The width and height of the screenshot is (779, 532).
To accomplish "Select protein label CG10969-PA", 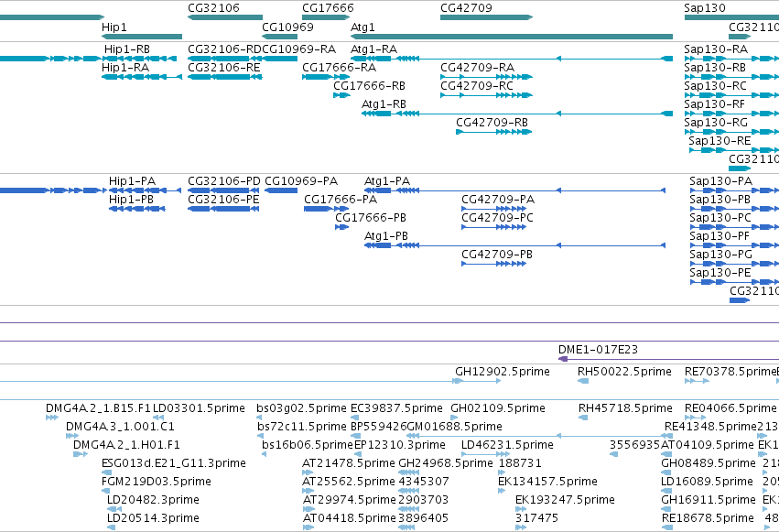I will pyautogui.click(x=301, y=181).
